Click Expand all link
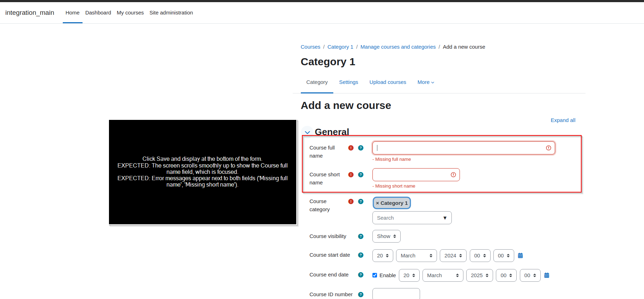The width and height of the screenshot is (644, 299). pos(563,120)
